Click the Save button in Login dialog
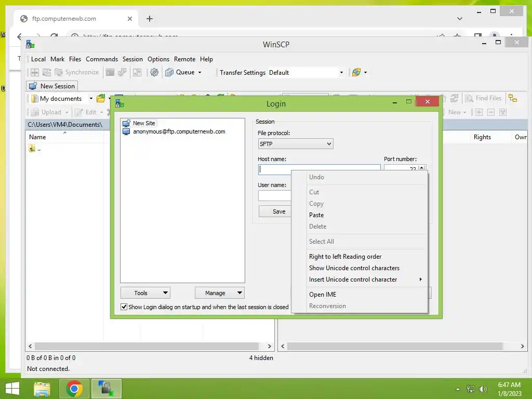Viewport: 532px width, 399px height. pyautogui.click(x=276, y=211)
